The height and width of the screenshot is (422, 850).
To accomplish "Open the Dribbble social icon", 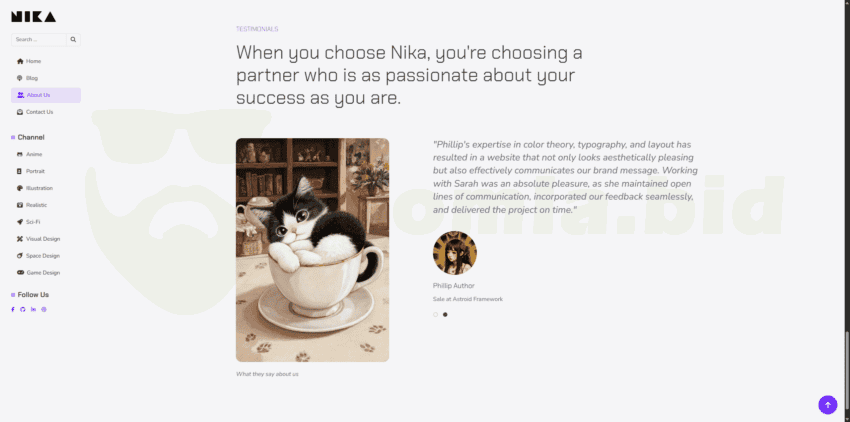I will tap(44, 309).
